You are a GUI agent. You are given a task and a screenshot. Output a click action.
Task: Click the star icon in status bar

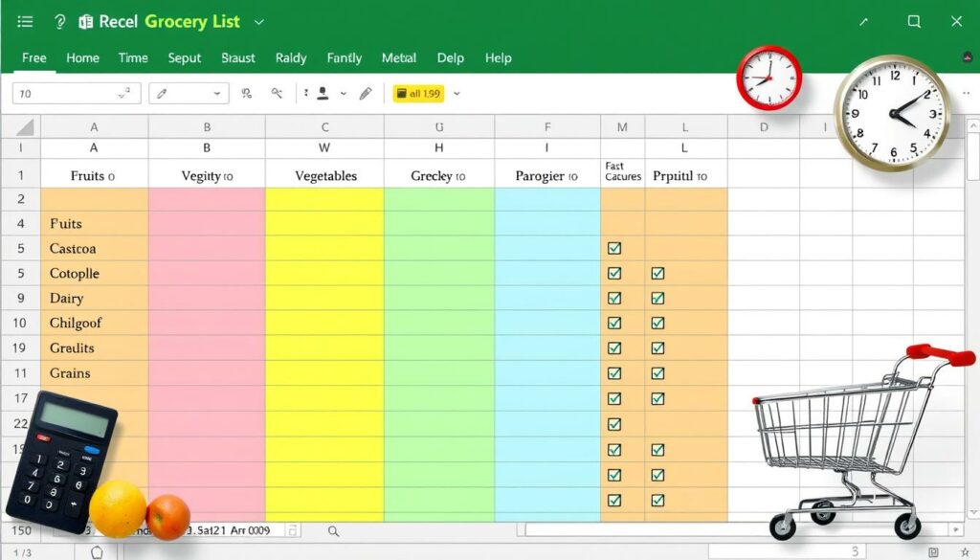965,552
